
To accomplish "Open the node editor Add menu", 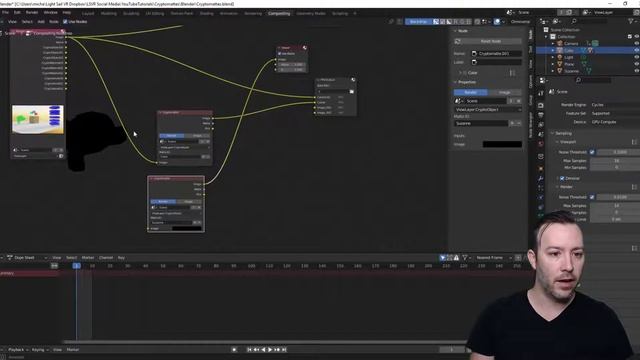I will coord(41,22).
